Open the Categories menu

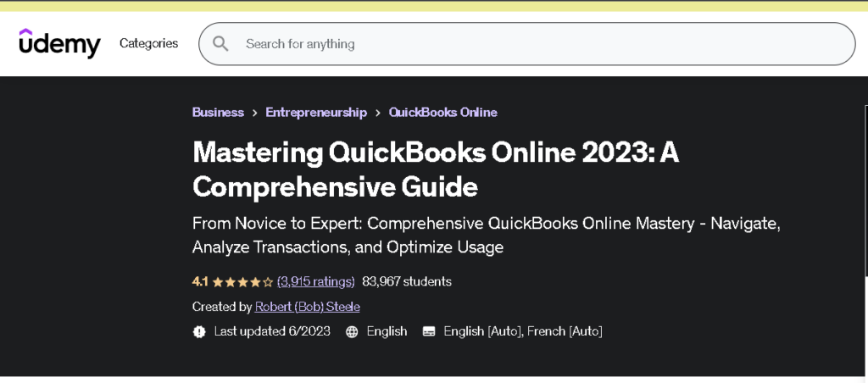(x=149, y=43)
